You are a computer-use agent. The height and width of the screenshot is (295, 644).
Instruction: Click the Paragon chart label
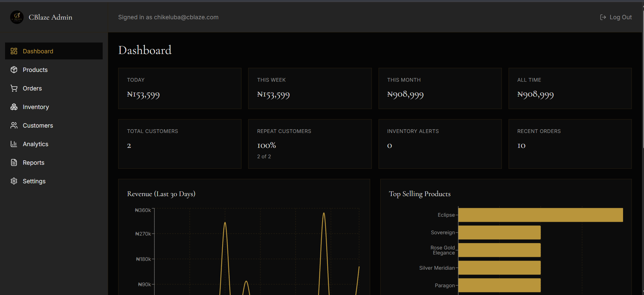tap(445, 286)
